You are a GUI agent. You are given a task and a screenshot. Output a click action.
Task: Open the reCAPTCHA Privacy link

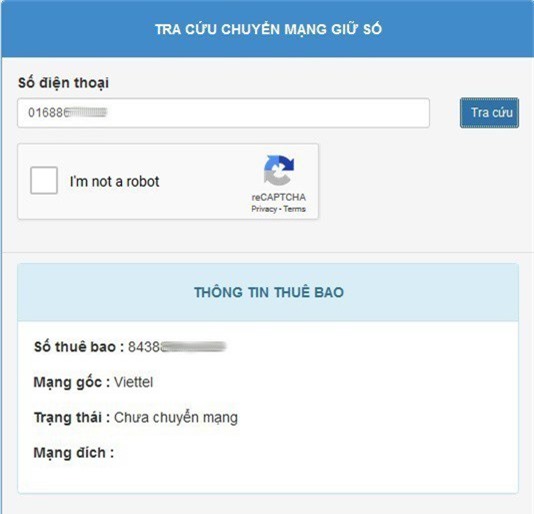[264, 209]
